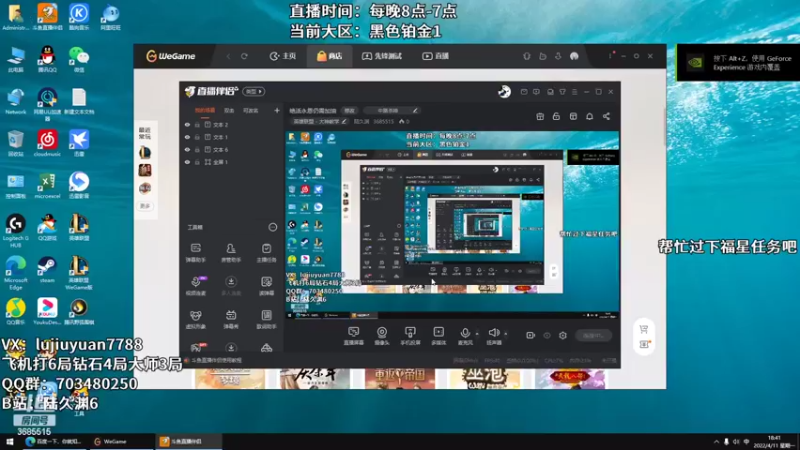Hide the 文本 2 layer with its eye icon
The width and height of the screenshot is (800, 450).
[187, 124]
